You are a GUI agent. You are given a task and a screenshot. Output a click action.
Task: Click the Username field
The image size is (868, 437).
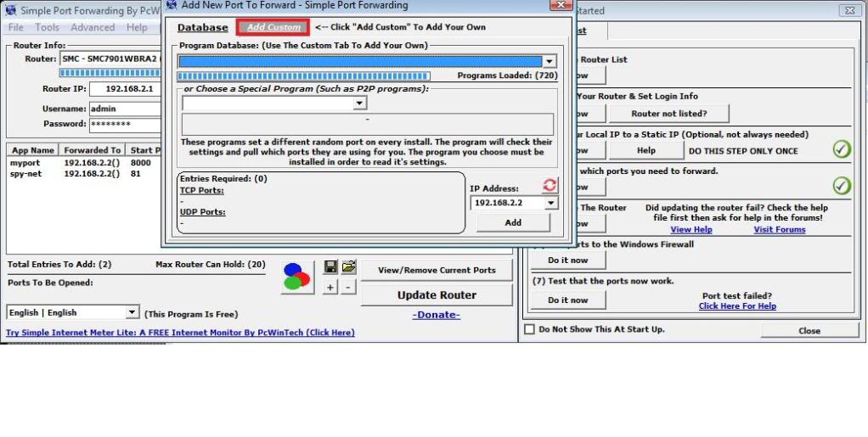[125, 109]
